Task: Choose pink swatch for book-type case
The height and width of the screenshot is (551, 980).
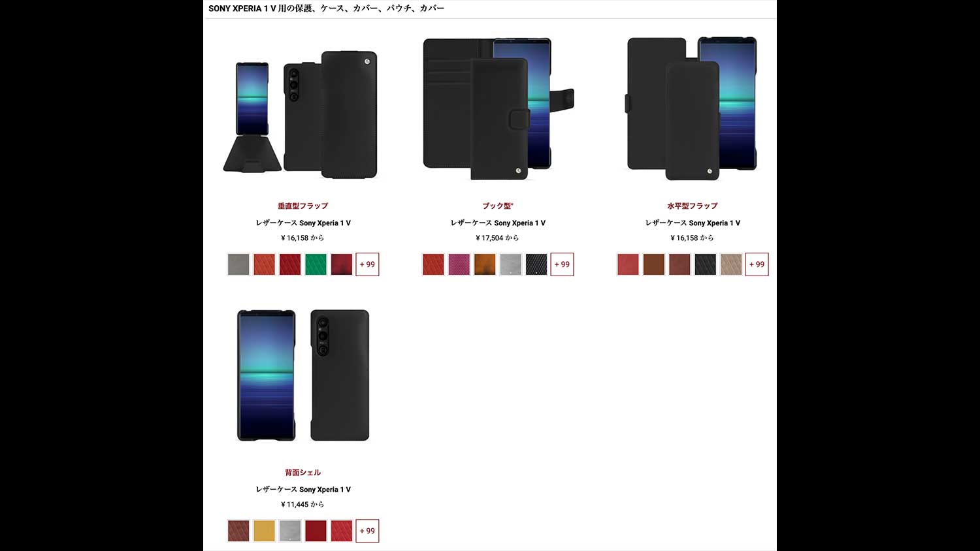Action: pyautogui.click(x=459, y=264)
